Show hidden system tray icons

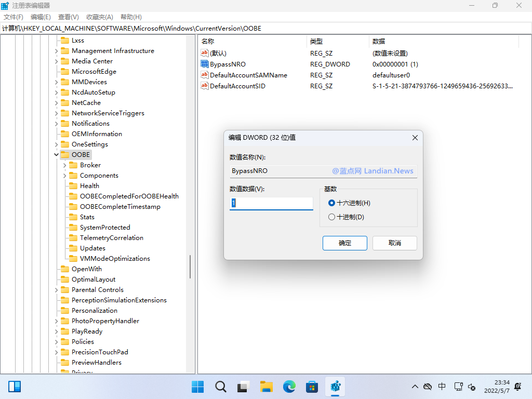coord(415,387)
